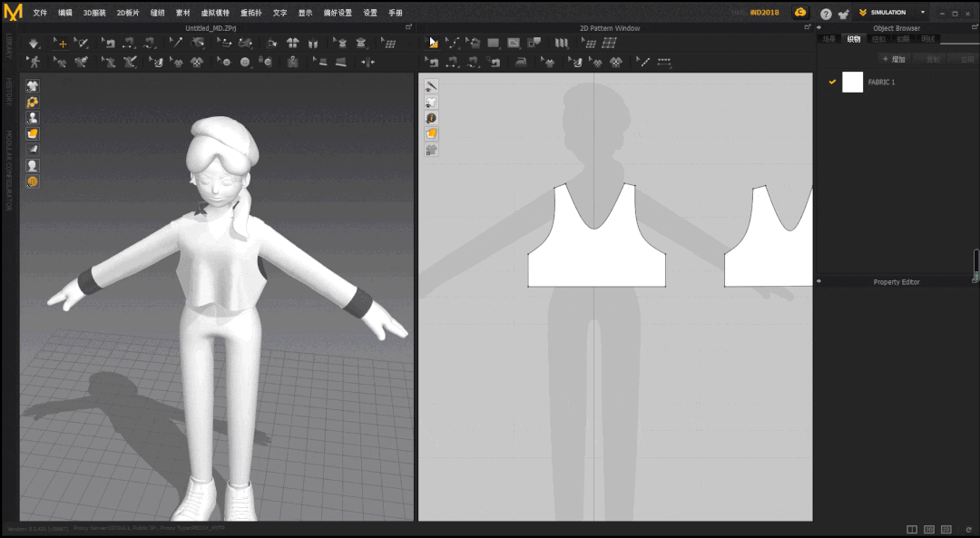
Task: Toggle the orange render style icon in 3D view
Action: 33,133
